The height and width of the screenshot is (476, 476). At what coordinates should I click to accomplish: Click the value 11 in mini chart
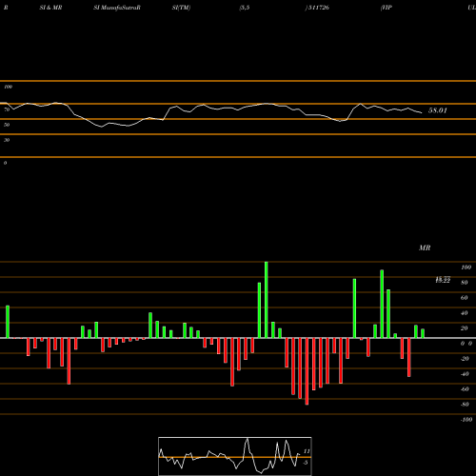pyautogui.click(x=307, y=451)
